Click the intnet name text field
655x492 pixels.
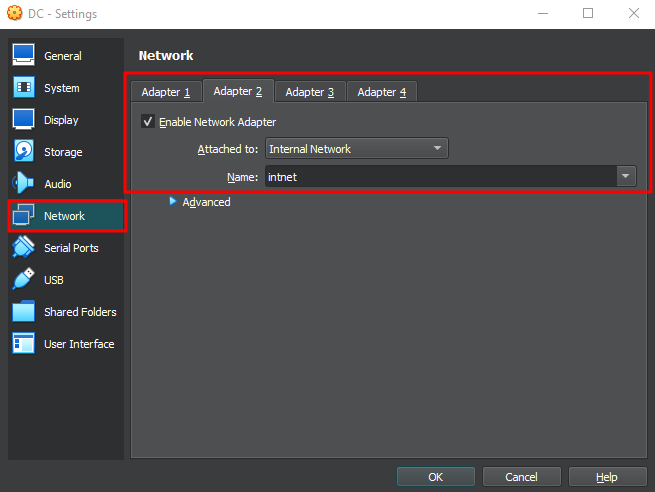[x=438, y=177]
